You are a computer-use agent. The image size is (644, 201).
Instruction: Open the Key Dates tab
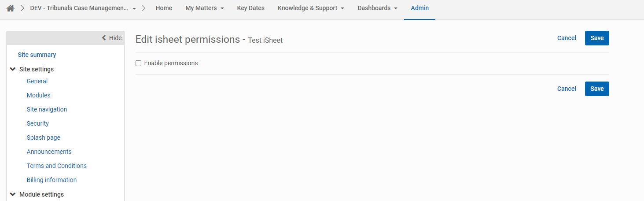(x=250, y=8)
